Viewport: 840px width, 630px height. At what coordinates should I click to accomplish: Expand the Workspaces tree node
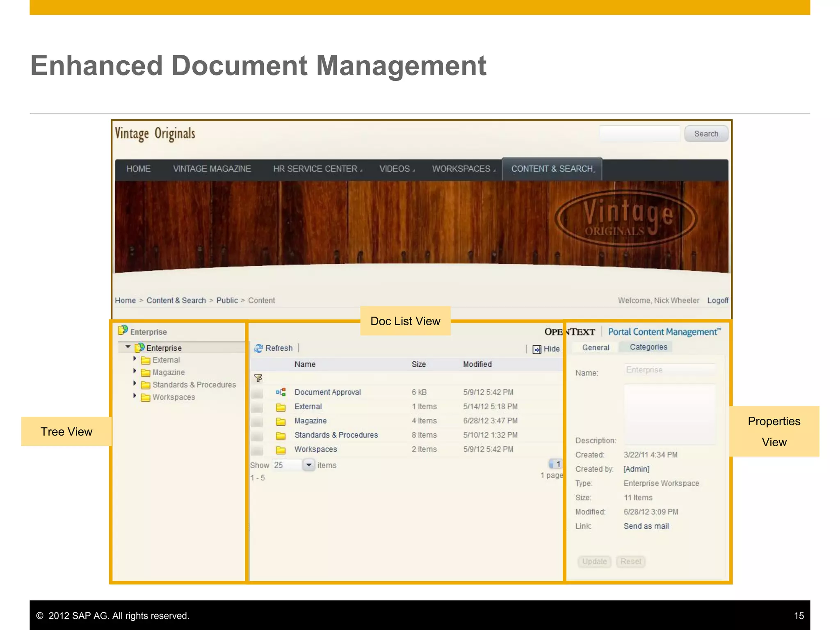pos(135,395)
